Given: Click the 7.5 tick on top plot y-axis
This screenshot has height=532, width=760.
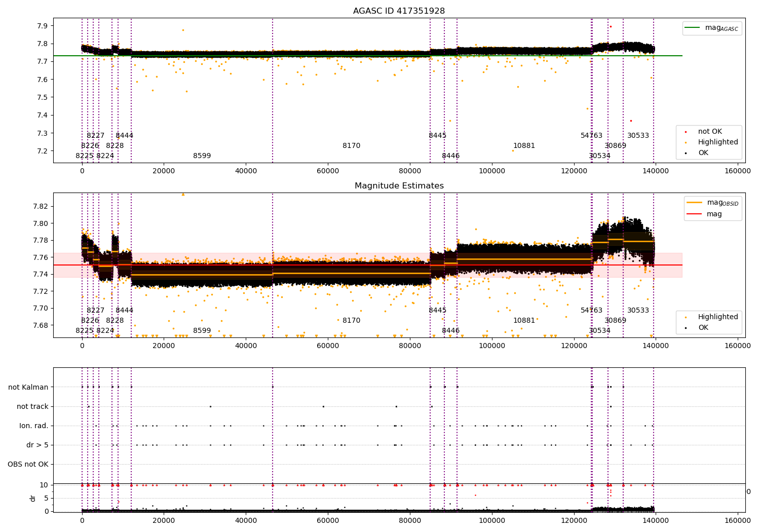Looking at the screenshot, I should click(x=43, y=97).
